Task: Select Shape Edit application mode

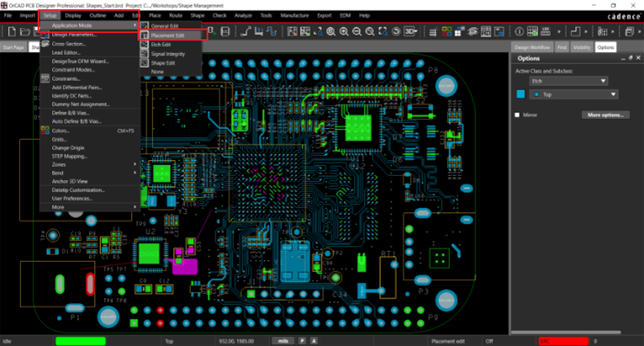Action: click(x=171, y=63)
